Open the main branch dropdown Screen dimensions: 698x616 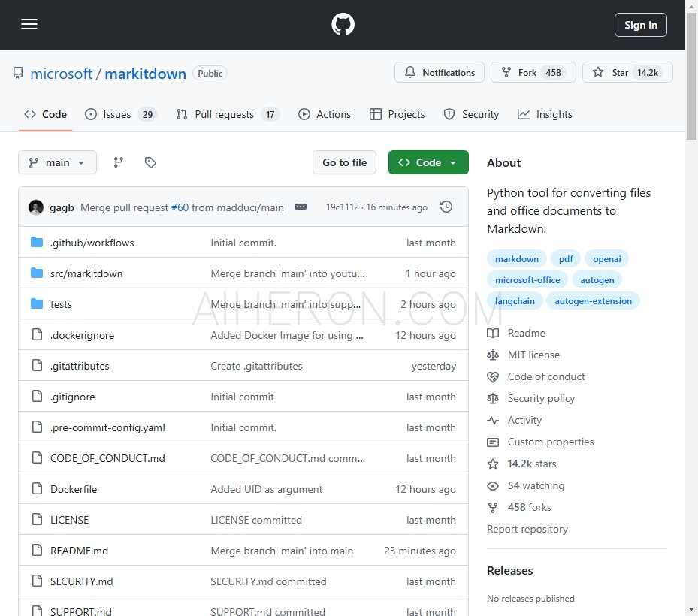[57, 162]
